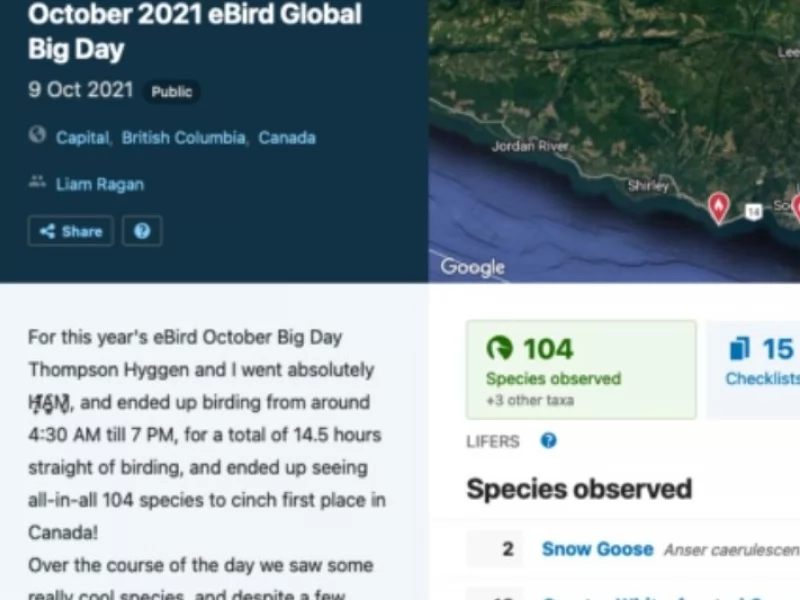Click the Google logo on the map

click(x=472, y=267)
